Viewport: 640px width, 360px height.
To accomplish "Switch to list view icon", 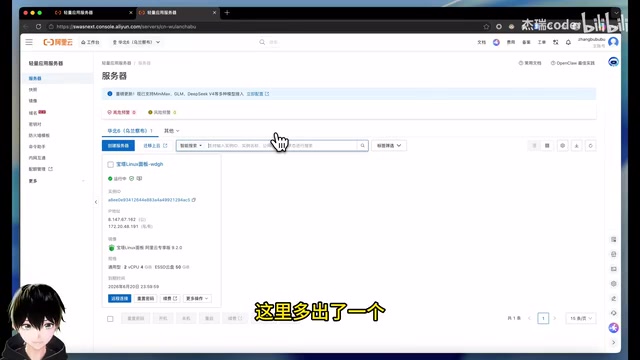I will 534,146.
